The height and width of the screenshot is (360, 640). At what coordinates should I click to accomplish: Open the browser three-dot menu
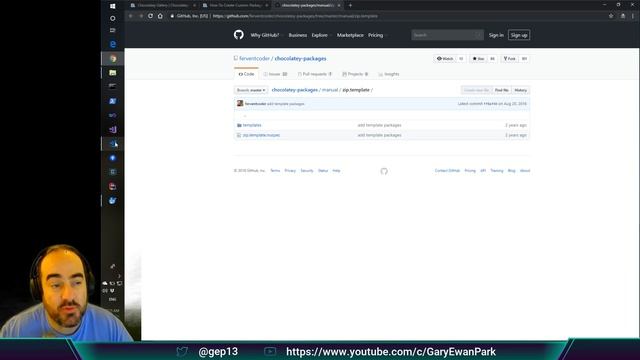(x=633, y=16)
